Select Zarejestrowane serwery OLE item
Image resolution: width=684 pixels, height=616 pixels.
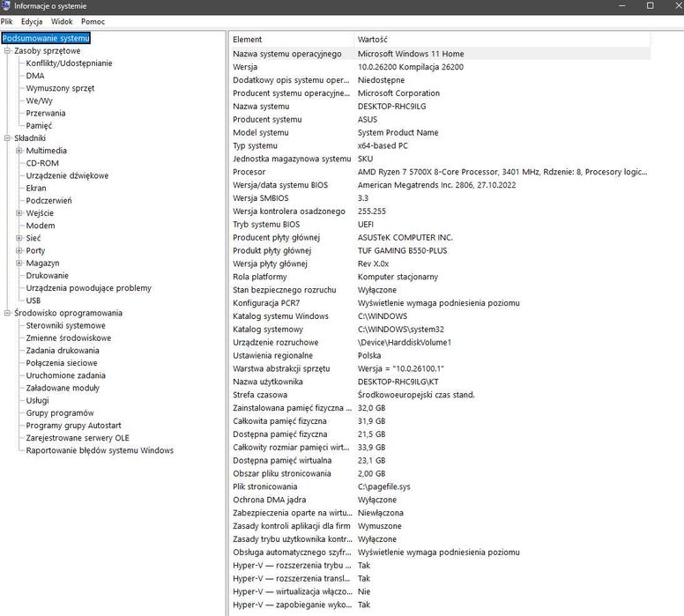(x=78, y=438)
